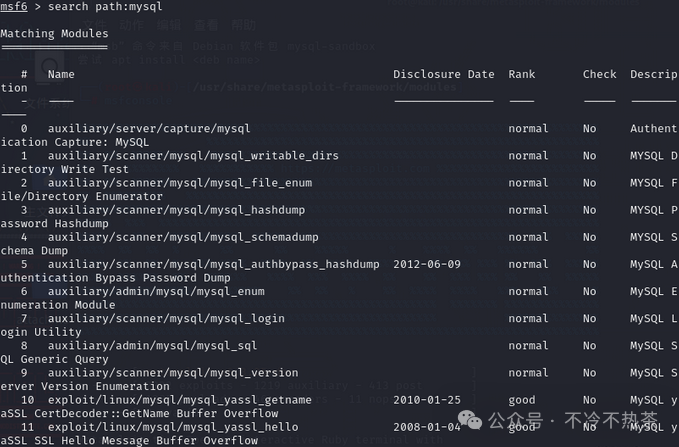
Task: Click description 'irectory Write Test'
Action: [x=65, y=169]
